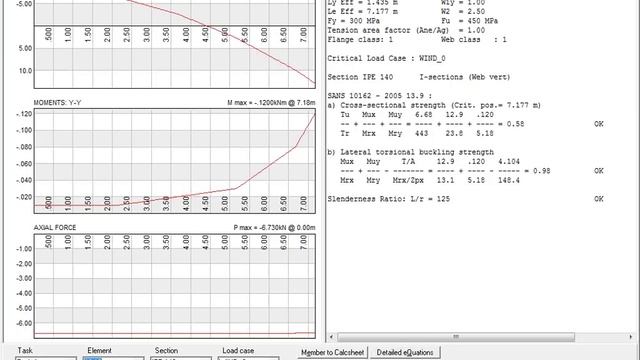Image resolution: width=640 pixels, height=360 pixels.
Task: Click the 'Le Eff = 7.177 m' line
Action: (362, 11)
